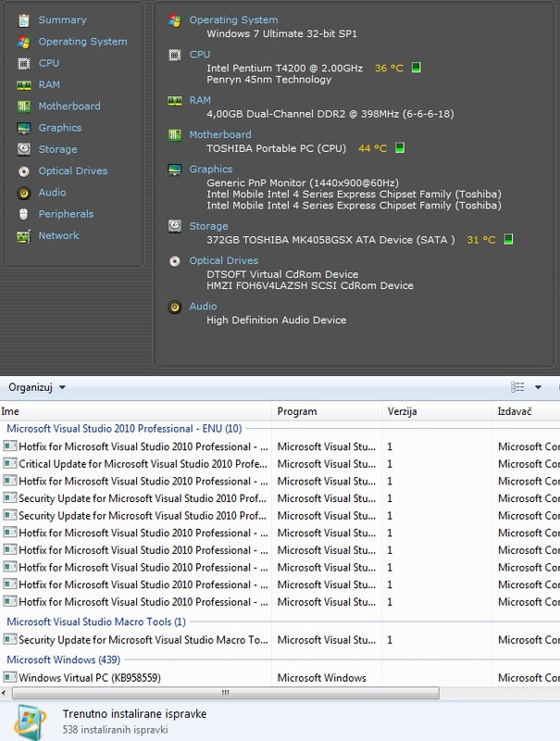The height and width of the screenshot is (741, 560).
Task: Click the view options icon in toolbar
Action: 517,387
